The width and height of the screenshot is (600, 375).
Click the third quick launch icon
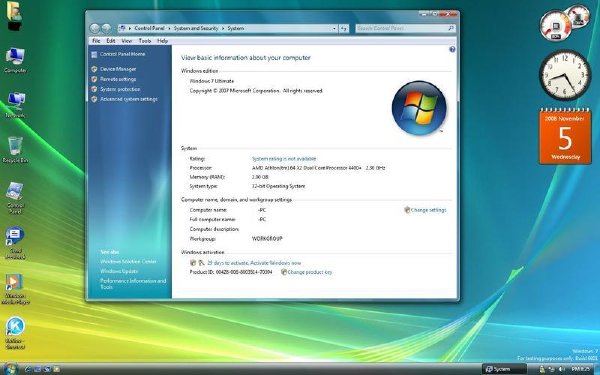[47, 369]
